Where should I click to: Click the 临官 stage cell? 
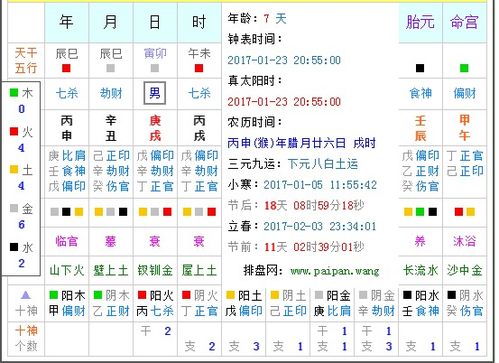click(x=66, y=241)
